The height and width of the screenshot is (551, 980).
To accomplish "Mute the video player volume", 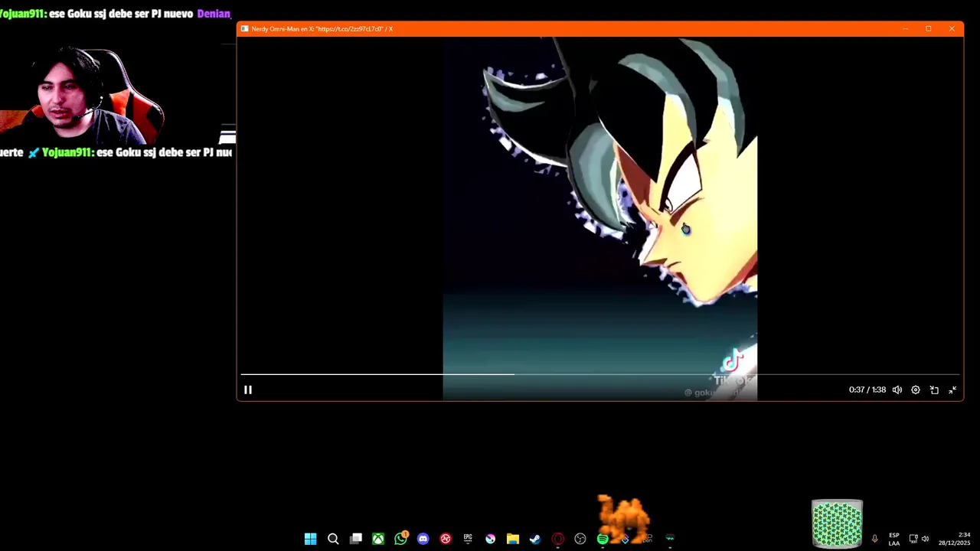I will (897, 390).
